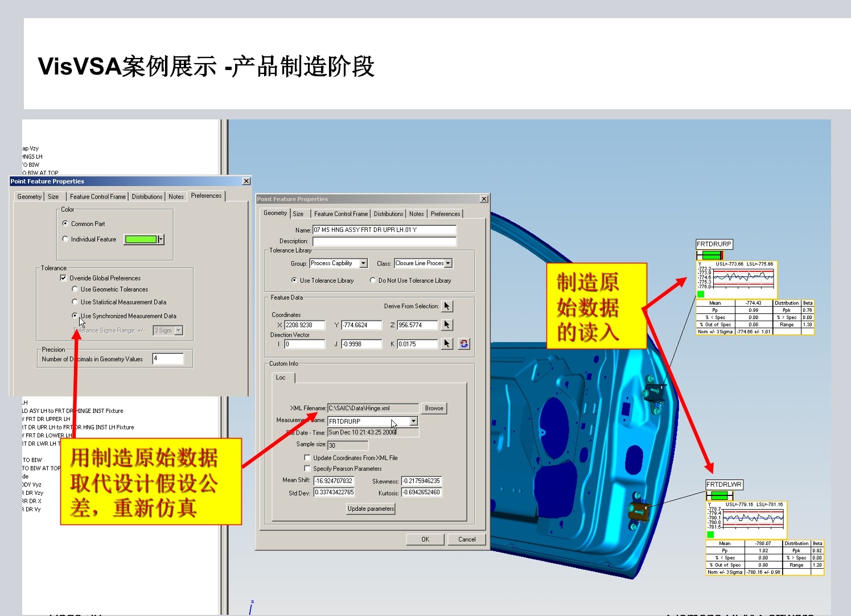Click the green Individual Feature color swatch

pos(141,239)
